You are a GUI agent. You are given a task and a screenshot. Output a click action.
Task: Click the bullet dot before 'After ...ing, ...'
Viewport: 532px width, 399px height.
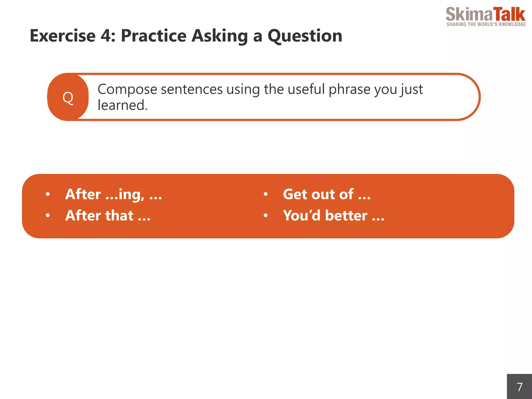click(x=48, y=194)
